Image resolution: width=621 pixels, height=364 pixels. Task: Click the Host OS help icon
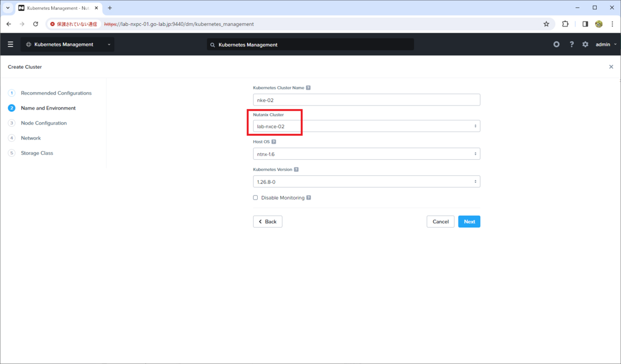pyautogui.click(x=274, y=142)
